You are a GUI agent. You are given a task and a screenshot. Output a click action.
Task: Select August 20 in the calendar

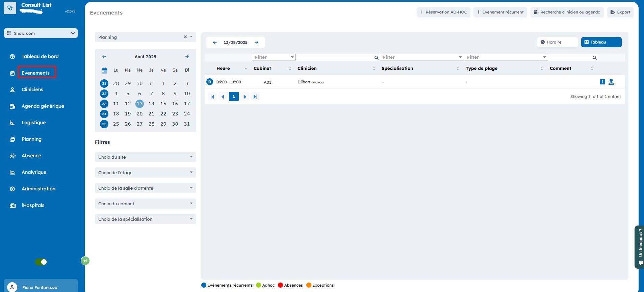(139, 114)
